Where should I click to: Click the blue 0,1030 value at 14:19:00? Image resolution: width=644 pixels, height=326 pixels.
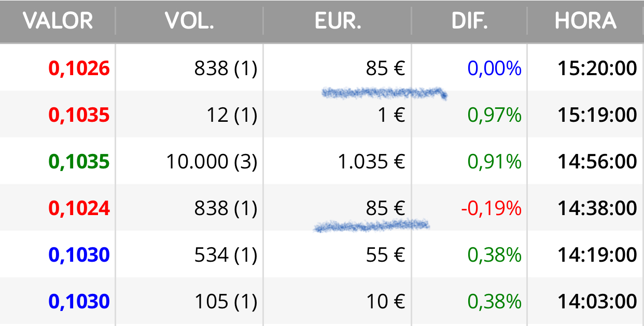coord(79,255)
